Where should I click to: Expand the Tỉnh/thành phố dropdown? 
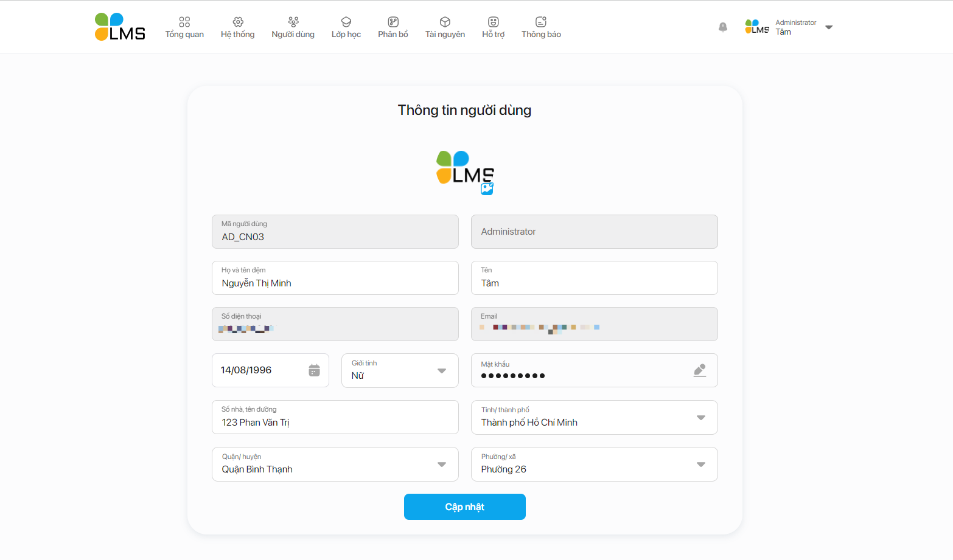tap(701, 418)
